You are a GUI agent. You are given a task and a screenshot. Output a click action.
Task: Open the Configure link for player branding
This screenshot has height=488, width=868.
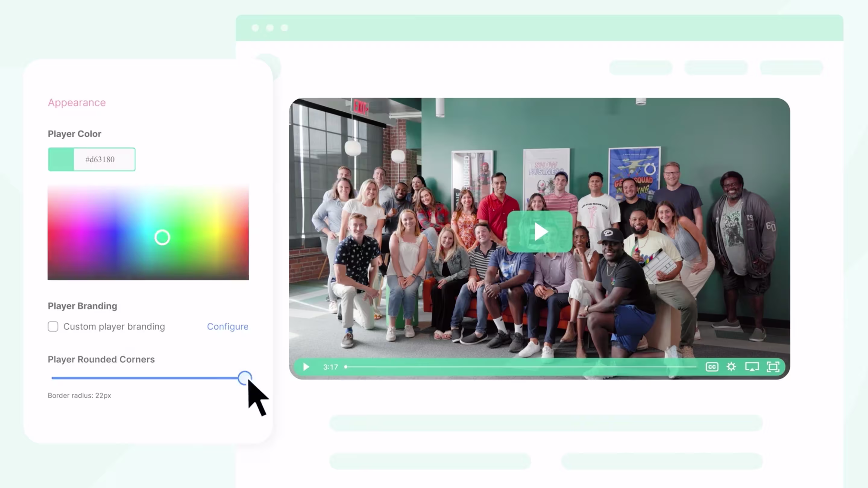(228, 326)
